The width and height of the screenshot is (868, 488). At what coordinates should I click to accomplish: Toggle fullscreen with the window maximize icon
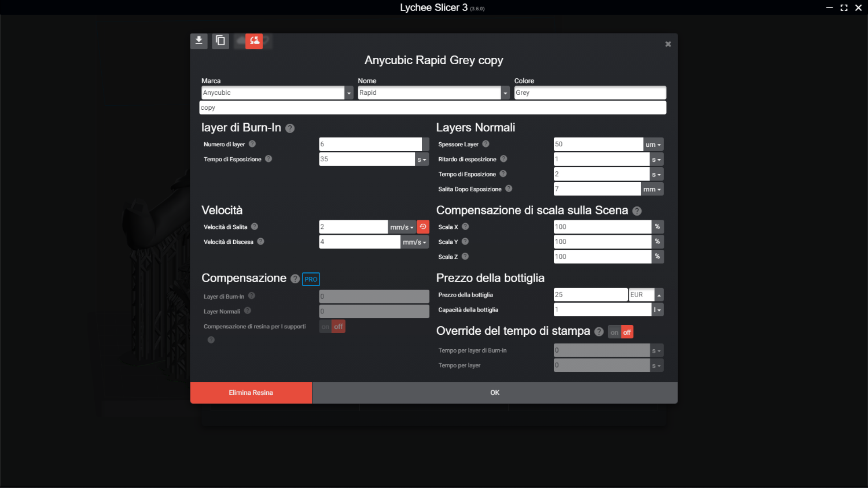(844, 8)
